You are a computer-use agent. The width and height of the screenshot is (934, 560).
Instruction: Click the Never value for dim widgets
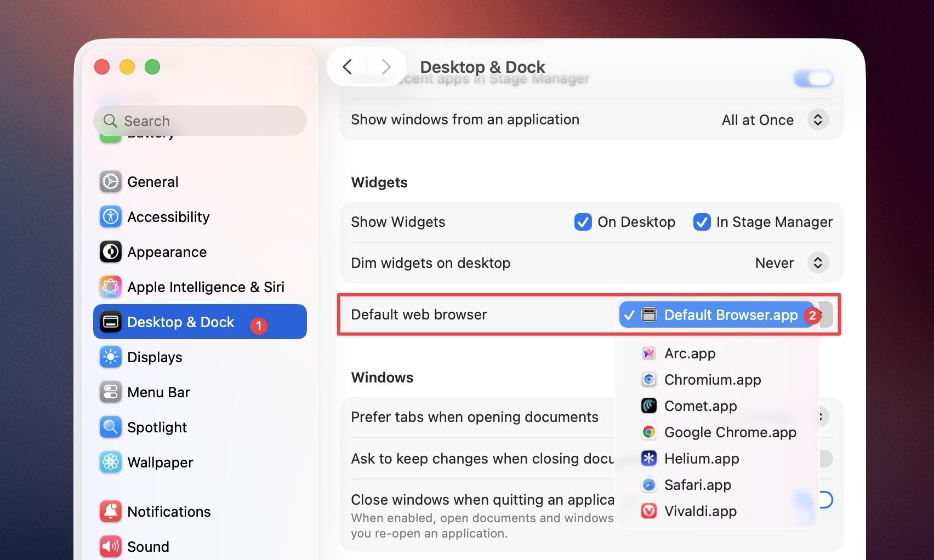[774, 263]
